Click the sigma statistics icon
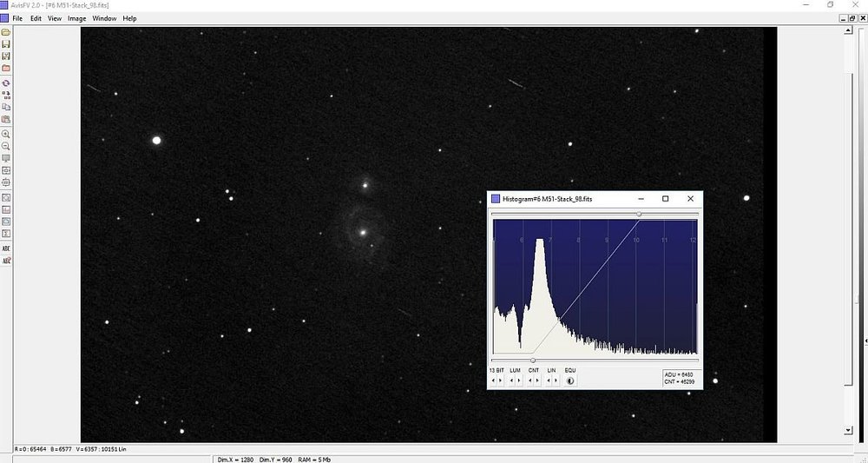The image size is (868, 463). point(6,234)
